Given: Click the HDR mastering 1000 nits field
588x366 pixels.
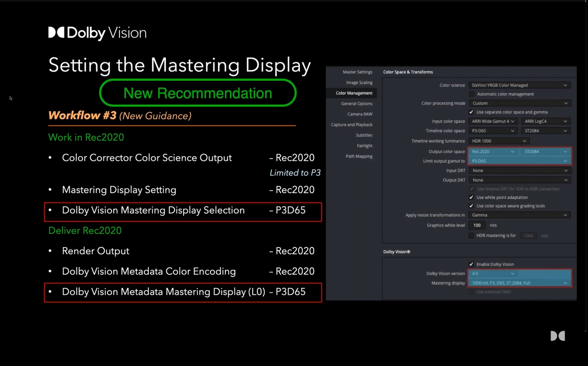Looking at the screenshot, I should point(529,236).
